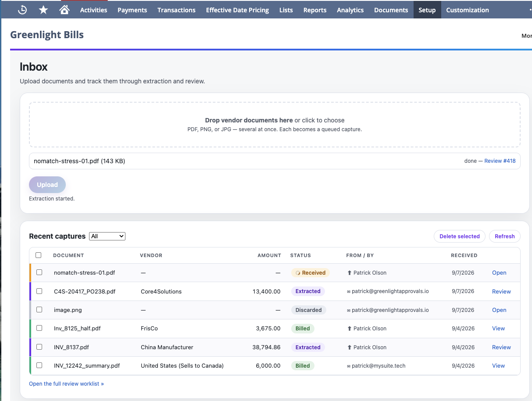Click the Delete selected button

tap(460, 236)
